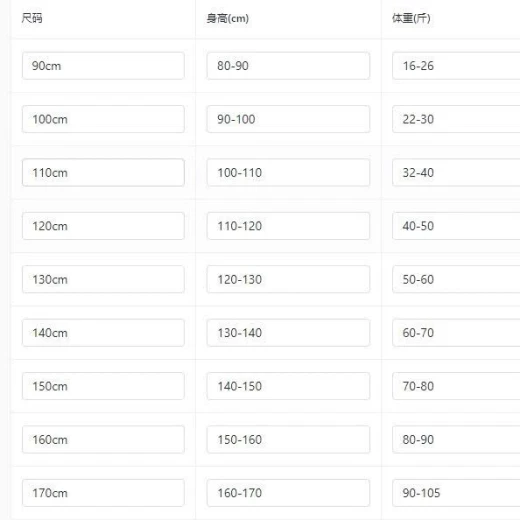Select the 32-40 weight input
The image size is (520, 520).
pyautogui.click(x=456, y=172)
